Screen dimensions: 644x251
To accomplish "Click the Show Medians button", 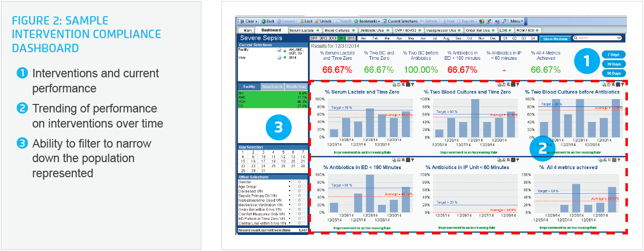I will pos(555,39).
